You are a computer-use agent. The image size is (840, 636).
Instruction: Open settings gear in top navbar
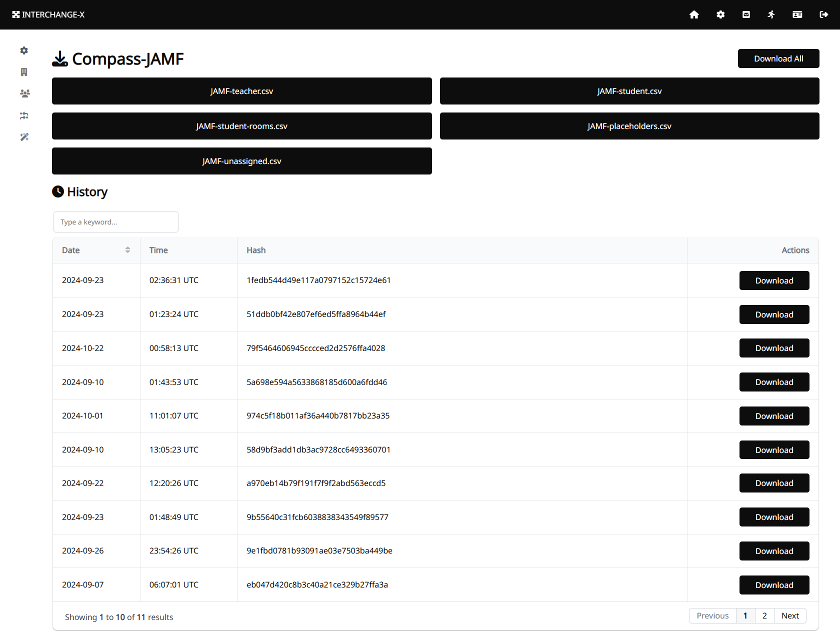[720, 14]
